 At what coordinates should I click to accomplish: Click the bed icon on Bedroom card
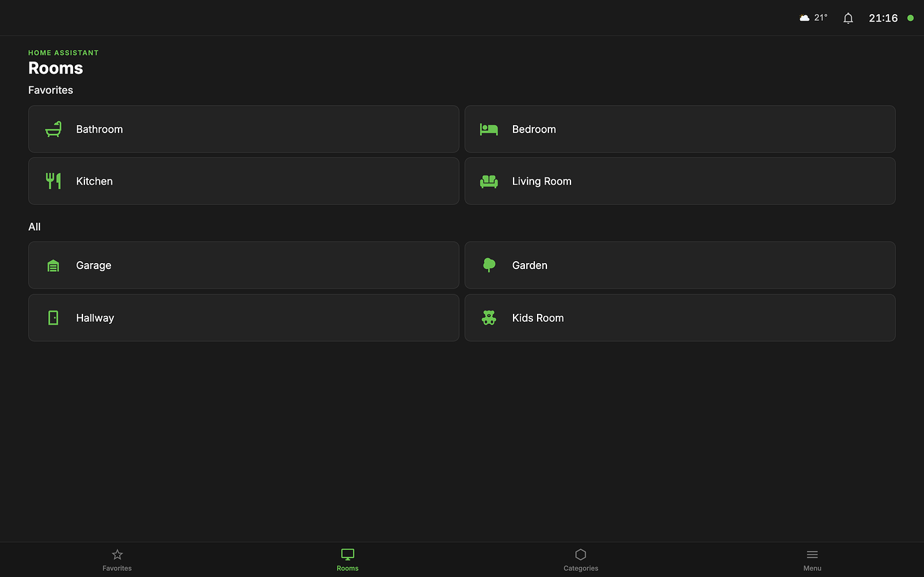click(489, 129)
